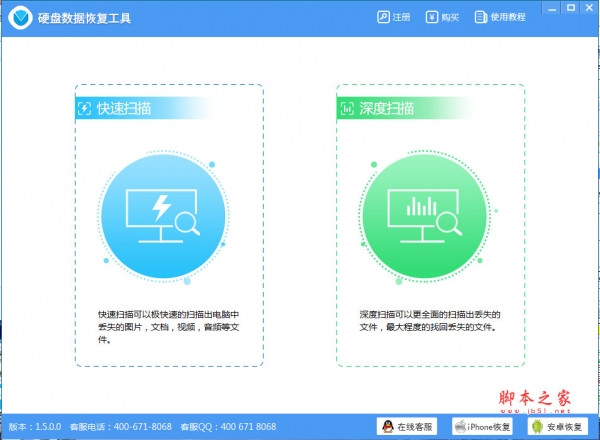Screen dimensions: 600x440
Task: Click the deep scan description text
Action: click(430, 321)
